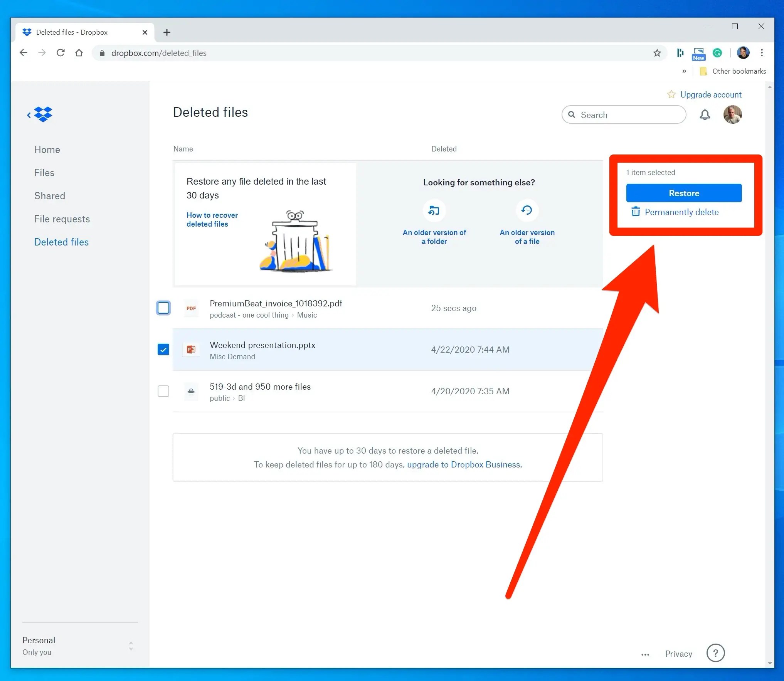
Task: Go to Files in the sidebar
Action: click(x=44, y=173)
